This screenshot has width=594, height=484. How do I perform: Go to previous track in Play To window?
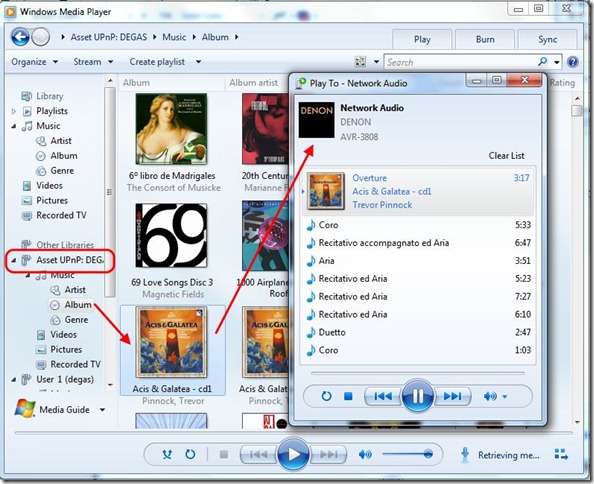pos(383,397)
